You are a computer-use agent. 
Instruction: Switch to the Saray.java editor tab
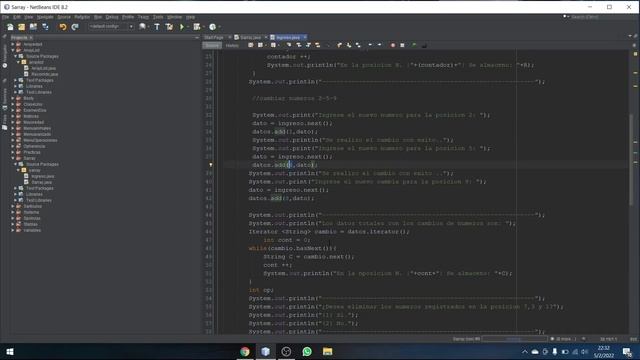pyautogui.click(x=251, y=37)
